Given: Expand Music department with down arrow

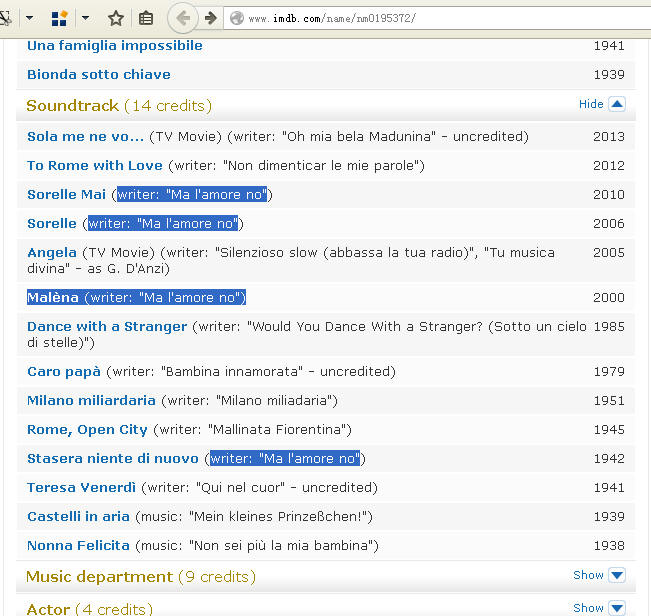Looking at the screenshot, I should pos(617,575).
